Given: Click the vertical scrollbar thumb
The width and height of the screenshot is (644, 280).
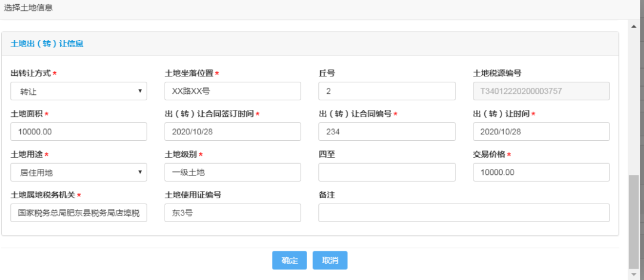Looking at the screenshot, I should coord(634,221).
